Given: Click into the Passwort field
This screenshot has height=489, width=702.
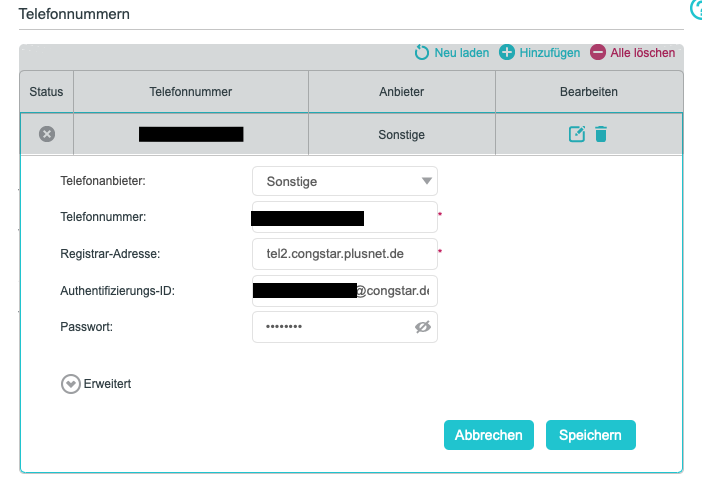Looking at the screenshot, I should point(330,327).
